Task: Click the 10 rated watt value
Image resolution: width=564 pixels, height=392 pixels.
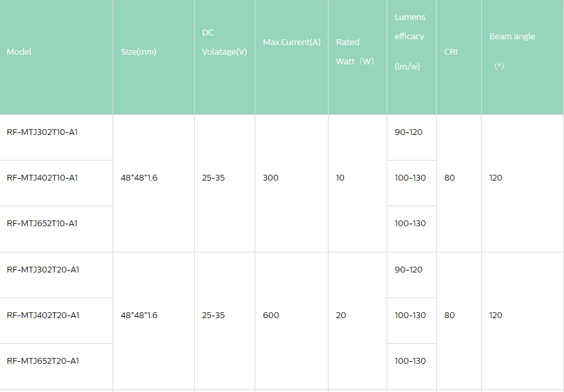Action: (340, 177)
